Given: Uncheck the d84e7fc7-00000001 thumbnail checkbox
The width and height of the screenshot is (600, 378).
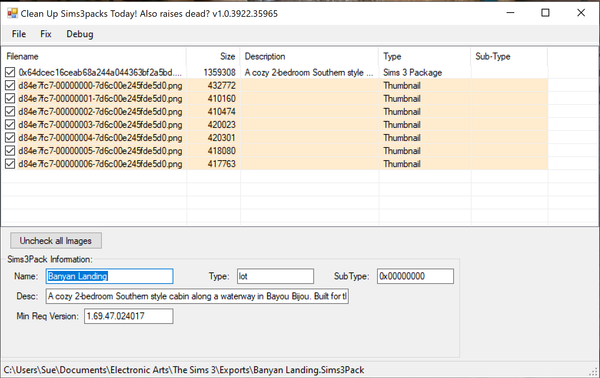Looking at the screenshot, I should pyautogui.click(x=10, y=98).
